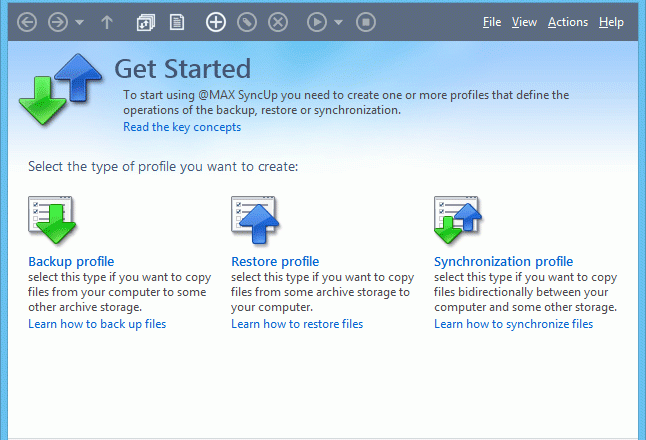Image resolution: width=646 pixels, height=440 pixels.
Task: Open the File menu
Action: point(492,22)
